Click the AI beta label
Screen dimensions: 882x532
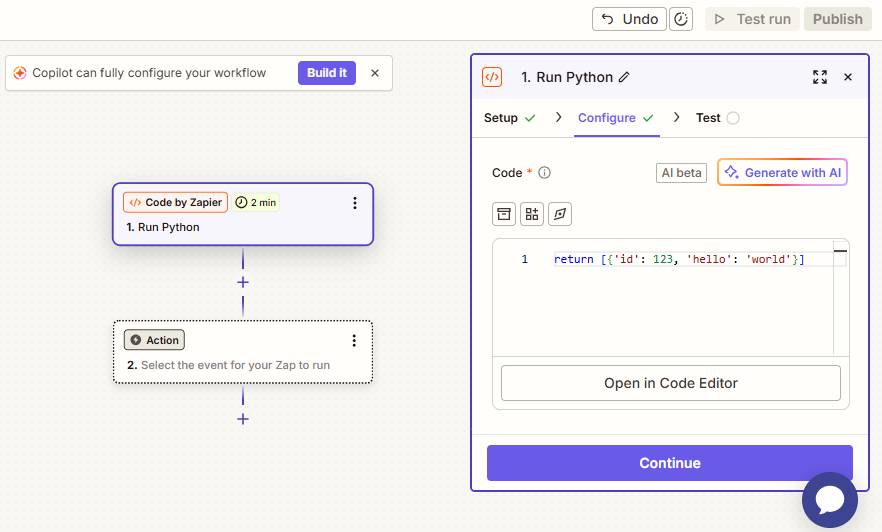(681, 173)
